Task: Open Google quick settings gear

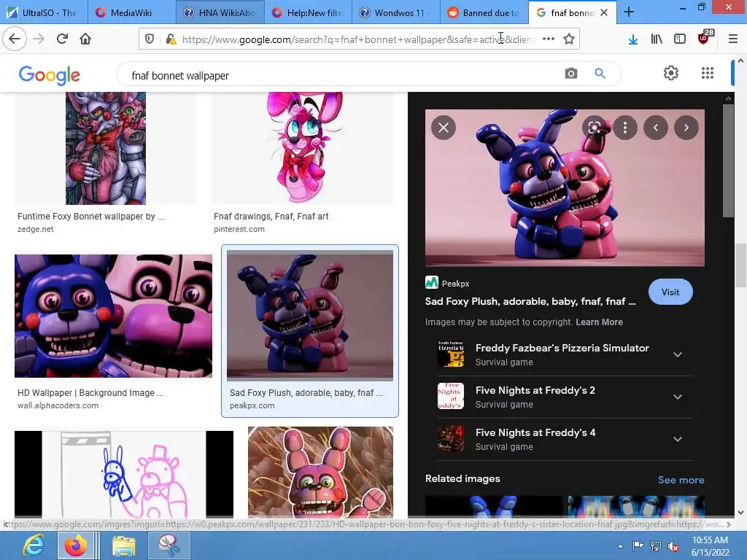Action: [x=671, y=73]
